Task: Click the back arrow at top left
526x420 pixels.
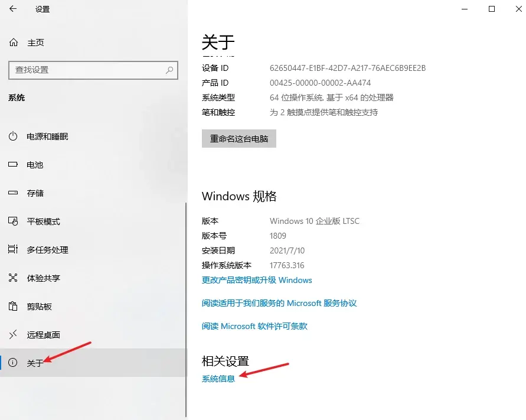Action: click(13, 9)
